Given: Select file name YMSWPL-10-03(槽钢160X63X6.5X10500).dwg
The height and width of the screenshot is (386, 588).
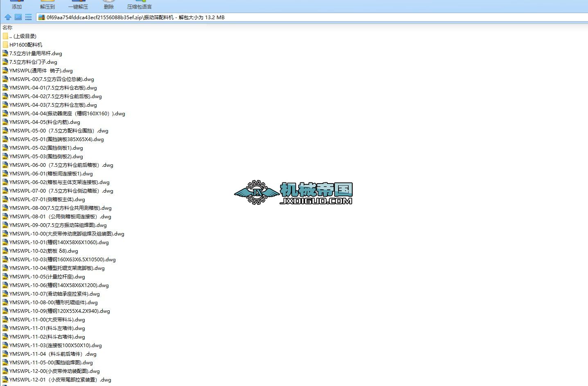Looking at the screenshot, I should [x=63, y=260].
